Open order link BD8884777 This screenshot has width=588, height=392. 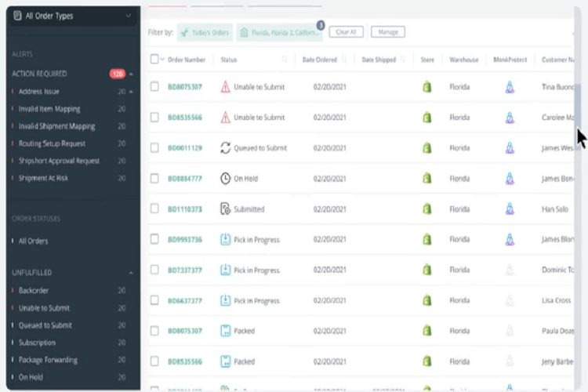pos(185,179)
